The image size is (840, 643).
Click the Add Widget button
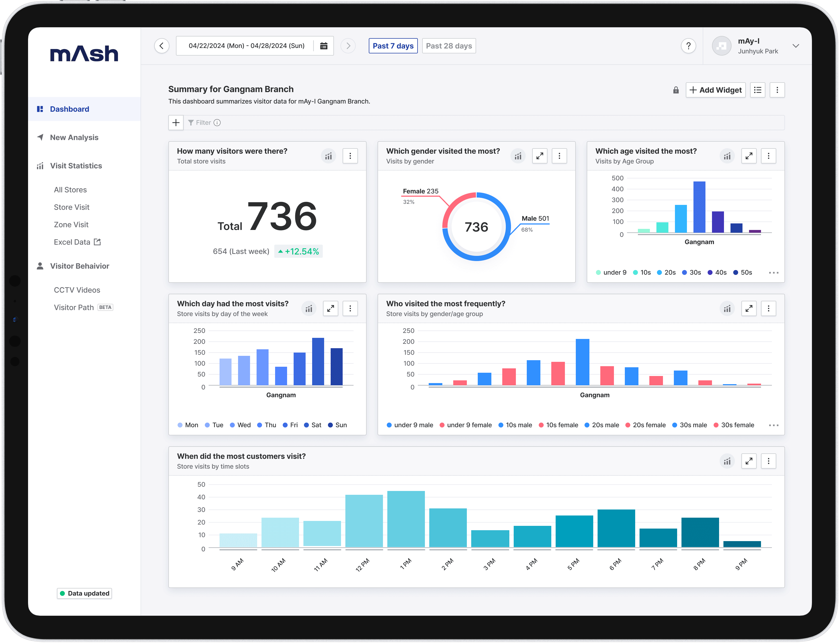click(715, 90)
